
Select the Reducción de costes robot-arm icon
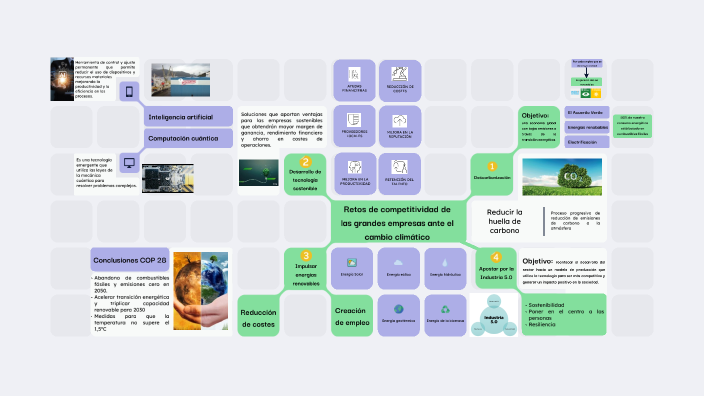click(x=400, y=74)
